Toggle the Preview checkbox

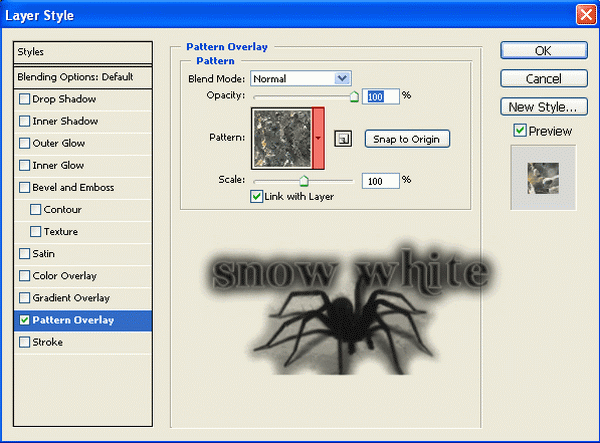[x=518, y=131]
